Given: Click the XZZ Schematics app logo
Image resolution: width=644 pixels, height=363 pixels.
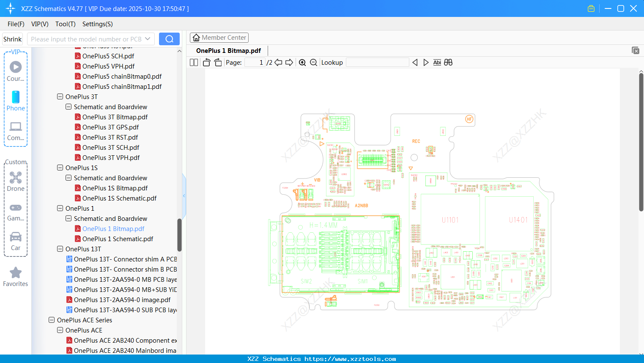Looking at the screenshot, I should pyautogui.click(x=10, y=8).
